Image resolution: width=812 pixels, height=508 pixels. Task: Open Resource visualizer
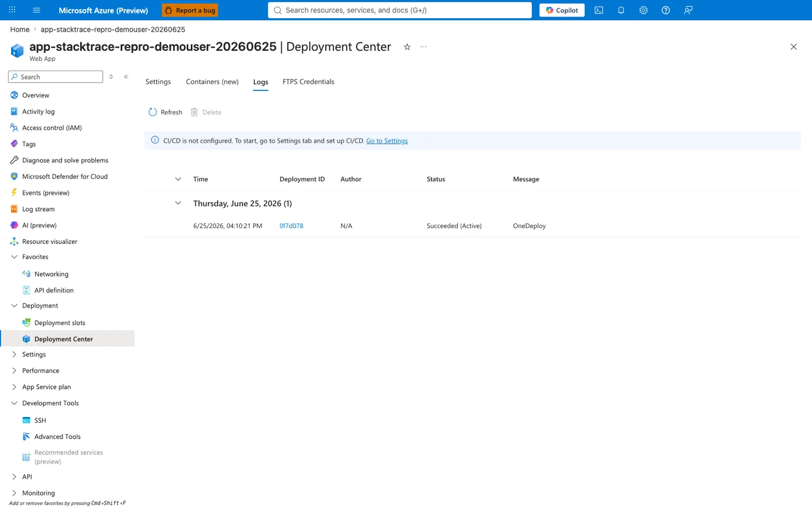[50, 242]
